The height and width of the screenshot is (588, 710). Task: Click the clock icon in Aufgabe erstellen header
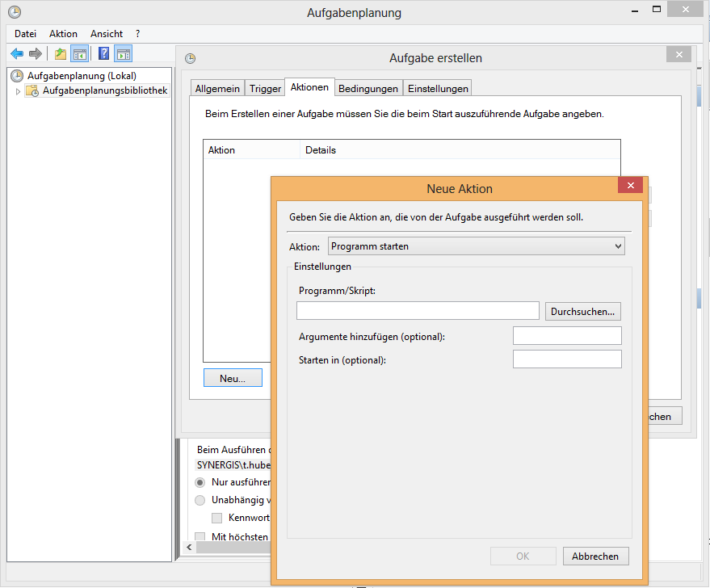click(191, 57)
